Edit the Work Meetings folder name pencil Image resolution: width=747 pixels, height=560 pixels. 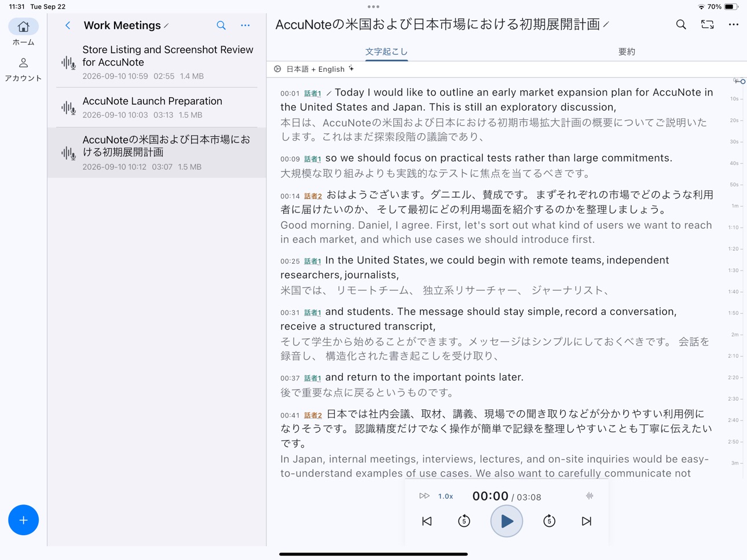(x=167, y=26)
